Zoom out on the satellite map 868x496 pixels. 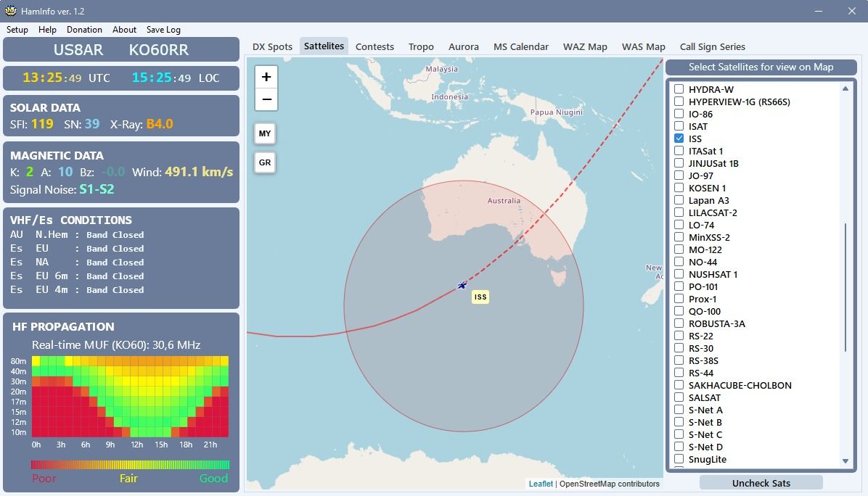click(266, 99)
